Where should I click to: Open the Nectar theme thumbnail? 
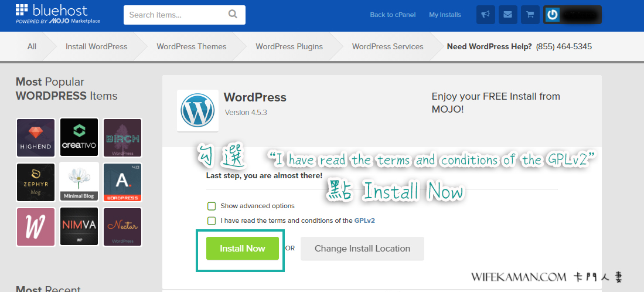[122, 227]
